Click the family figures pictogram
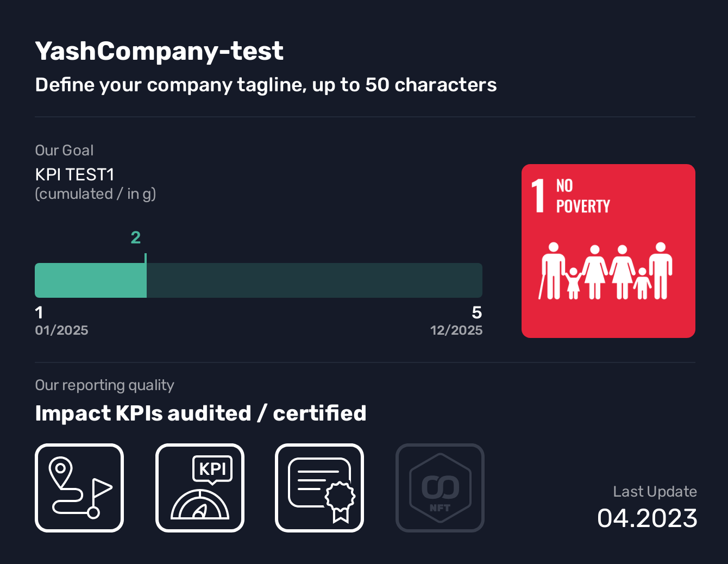This screenshot has height=564, width=728. 606,271
